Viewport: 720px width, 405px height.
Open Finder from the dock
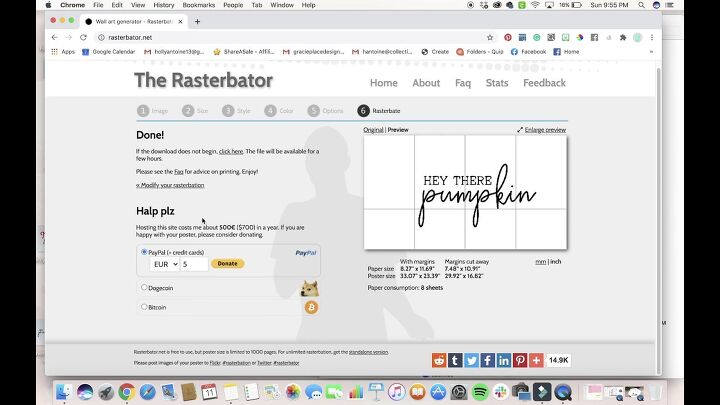[64, 392]
